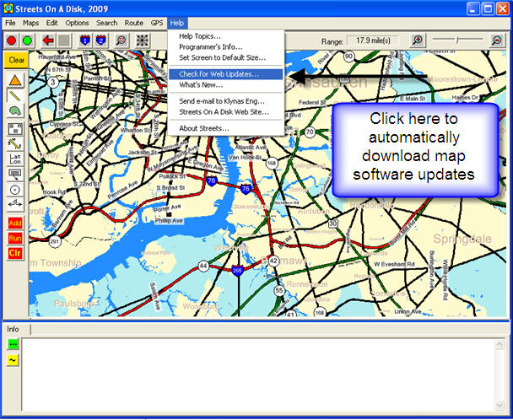Zoom in with the plus magnifier icon

click(x=418, y=40)
